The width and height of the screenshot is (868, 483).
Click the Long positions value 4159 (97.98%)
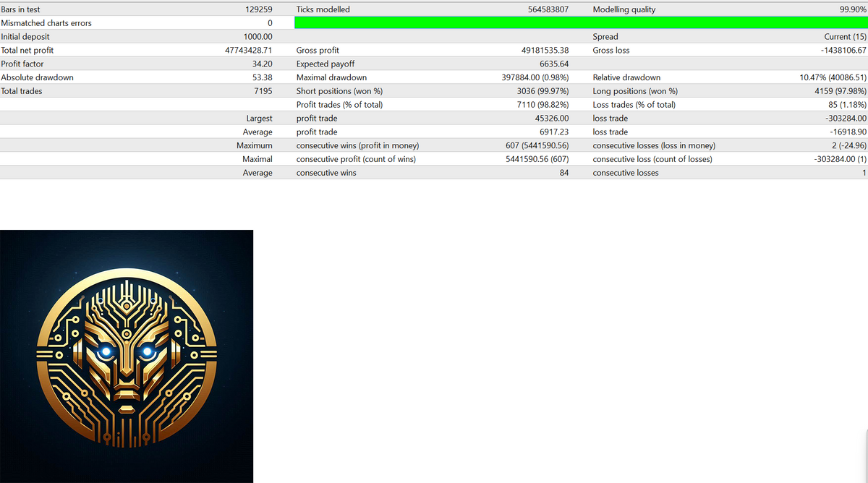point(834,91)
